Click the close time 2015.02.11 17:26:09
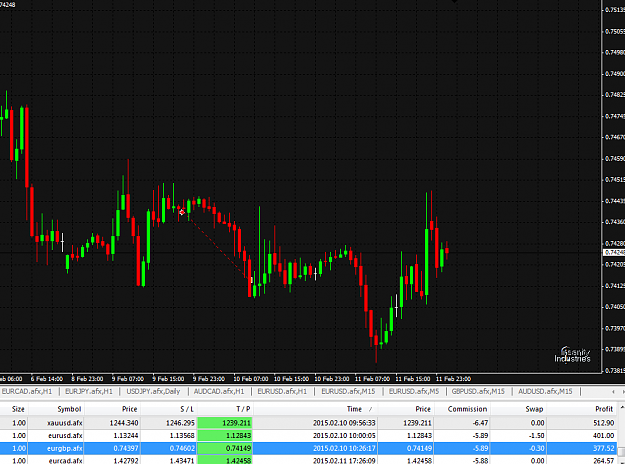 344,461
